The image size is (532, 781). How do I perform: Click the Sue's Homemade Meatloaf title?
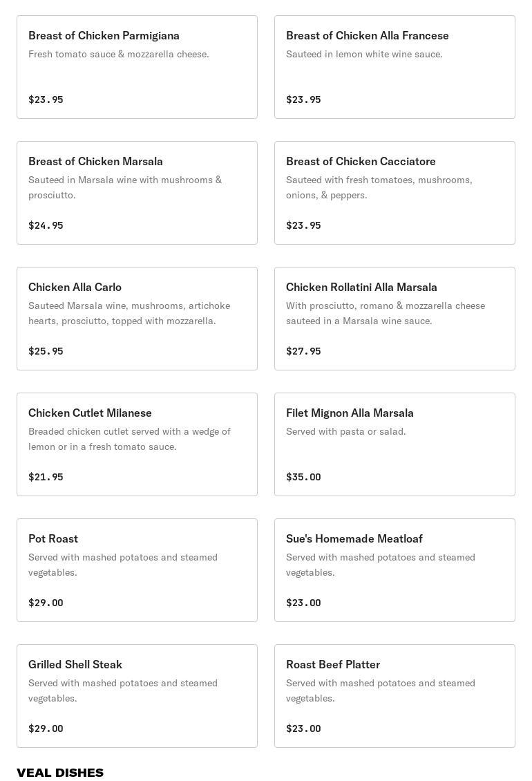point(354,538)
